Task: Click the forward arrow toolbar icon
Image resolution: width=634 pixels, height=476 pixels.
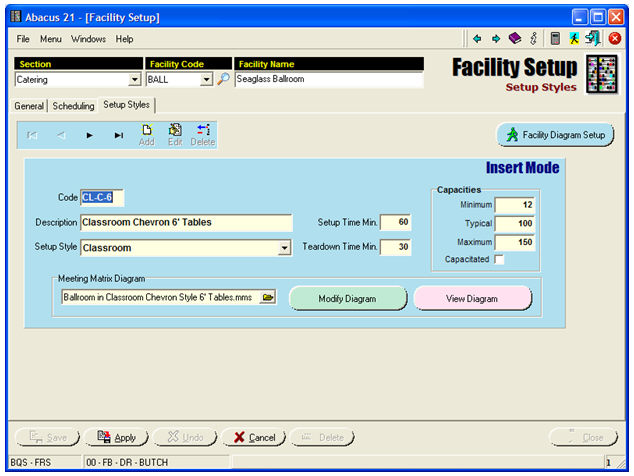Action: 495,39
